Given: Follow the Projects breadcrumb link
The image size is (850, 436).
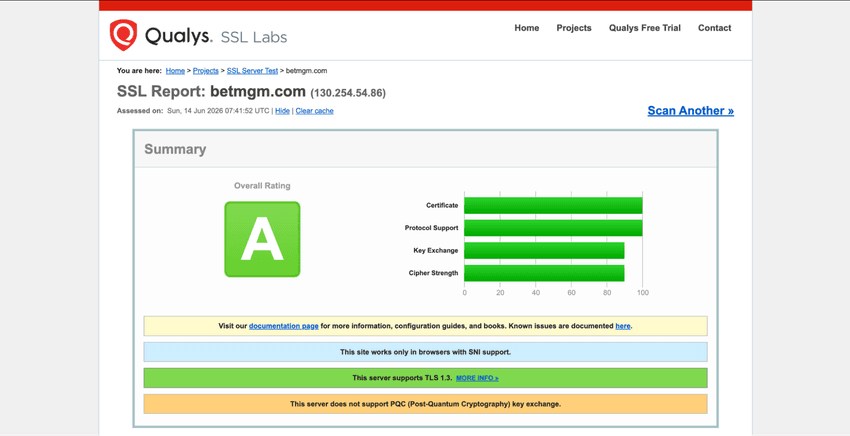Looking at the screenshot, I should click(205, 70).
